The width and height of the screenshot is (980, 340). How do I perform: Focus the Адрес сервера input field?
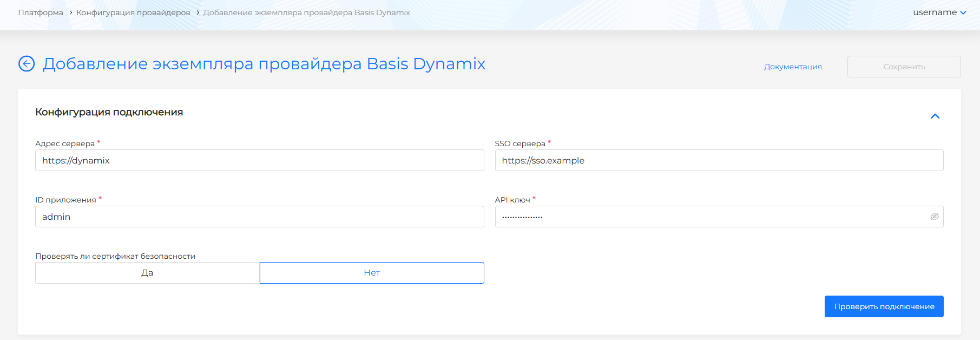point(259,160)
